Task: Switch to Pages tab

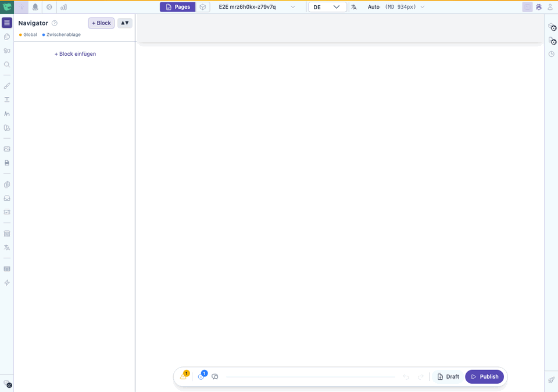Action: 178,7
